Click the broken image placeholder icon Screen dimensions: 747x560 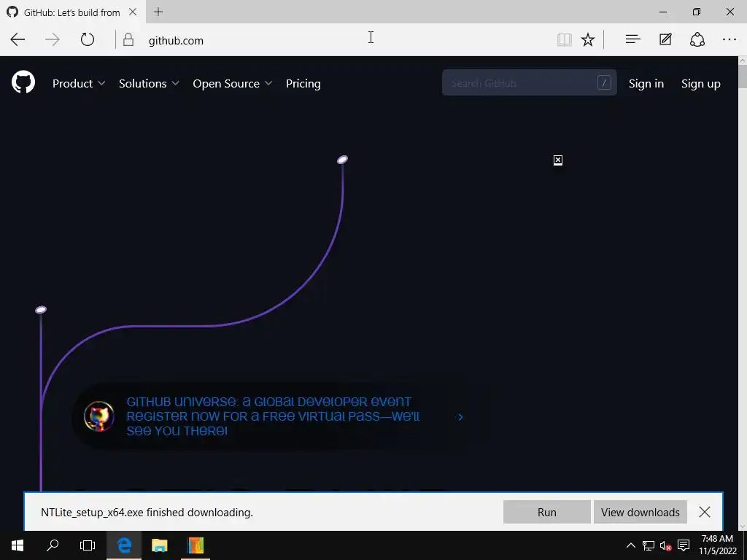pos(558,160)
